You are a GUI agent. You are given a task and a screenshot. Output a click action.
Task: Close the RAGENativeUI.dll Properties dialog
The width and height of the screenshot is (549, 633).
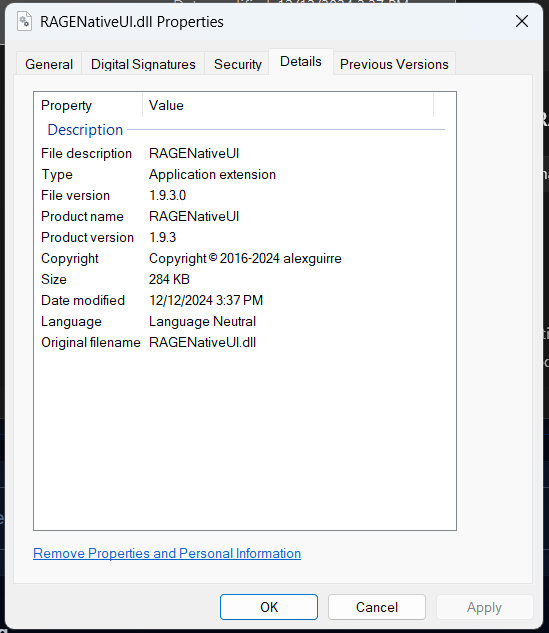(522, 21)
